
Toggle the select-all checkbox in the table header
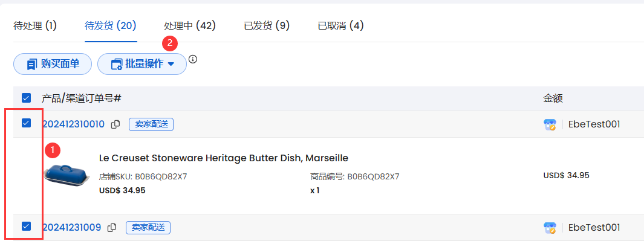point(26,98)
